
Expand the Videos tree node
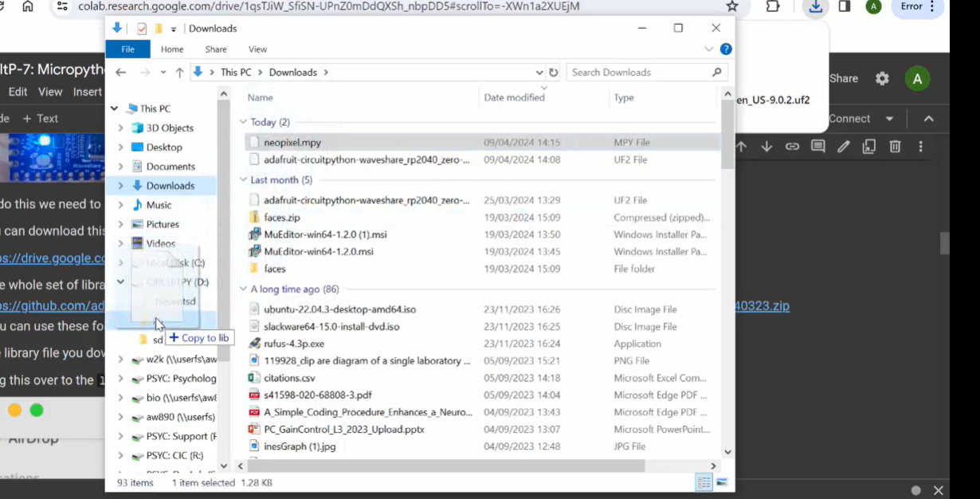(120, 243)
